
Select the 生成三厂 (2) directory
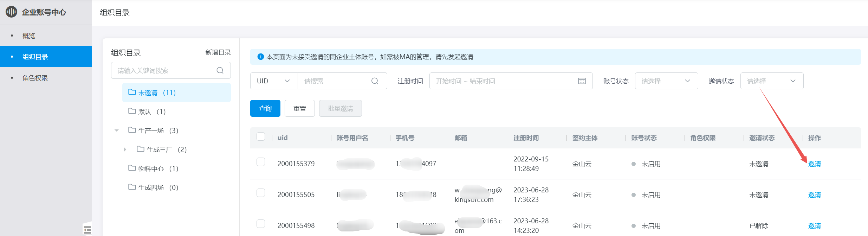pyautogui.click(x=176, y=149)
